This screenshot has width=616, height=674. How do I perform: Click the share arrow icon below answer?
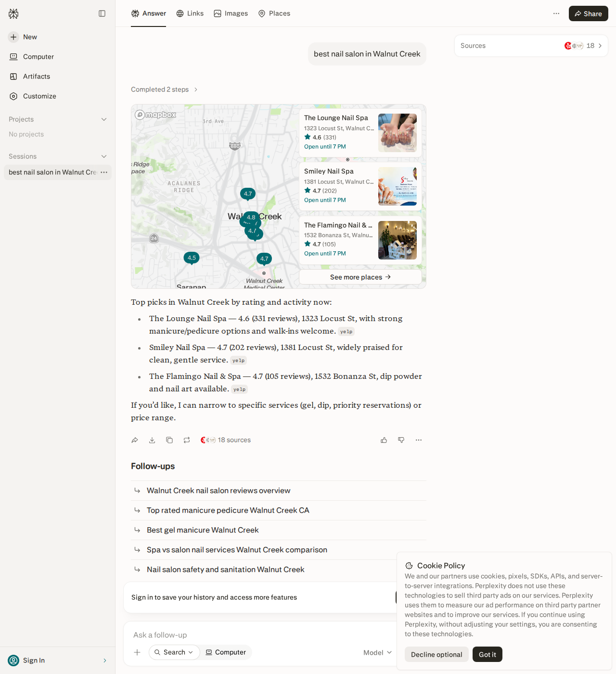click(x=135, y=440)
